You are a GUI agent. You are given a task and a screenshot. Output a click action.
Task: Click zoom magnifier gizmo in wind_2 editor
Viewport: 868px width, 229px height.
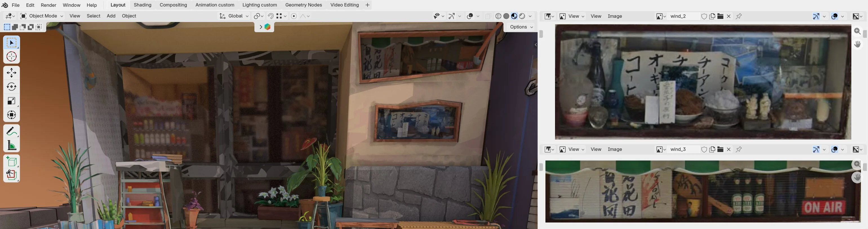(858, 31)
